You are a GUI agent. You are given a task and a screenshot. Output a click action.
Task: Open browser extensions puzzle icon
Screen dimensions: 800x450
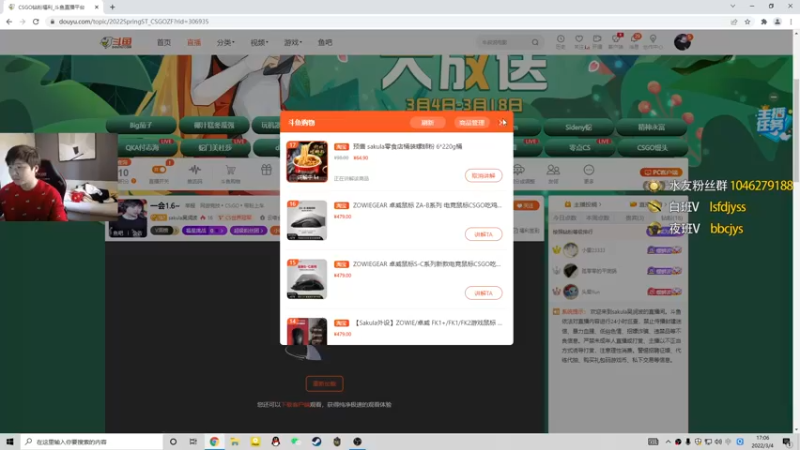pos(764,21)
